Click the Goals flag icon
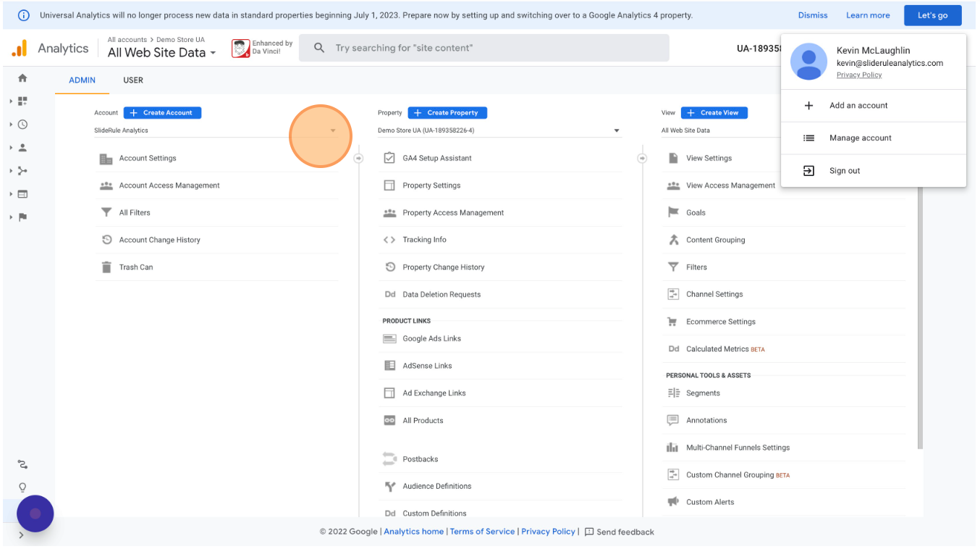980x549 pixels. (673, 212)
